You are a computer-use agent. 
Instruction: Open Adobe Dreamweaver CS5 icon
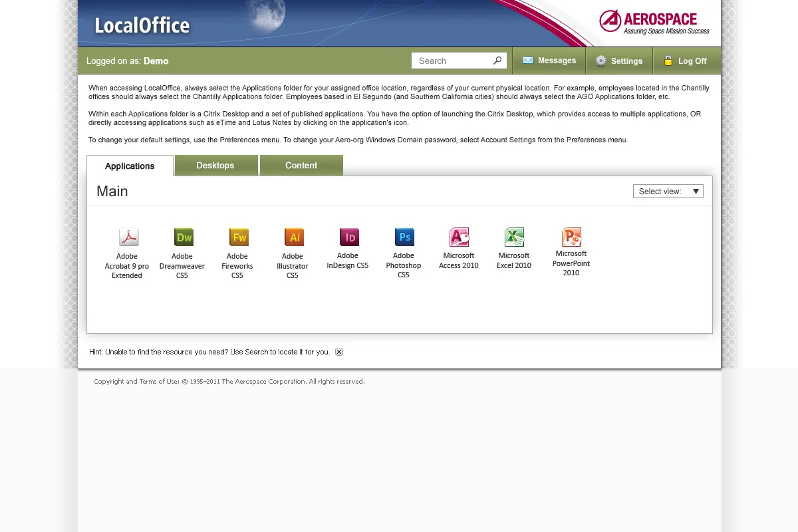pyautogui.click(x=184, y=237)
